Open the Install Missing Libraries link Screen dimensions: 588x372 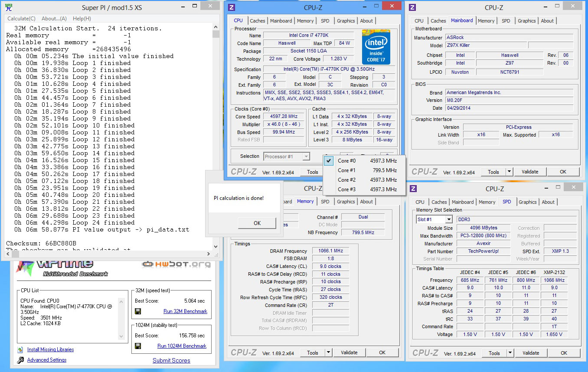tap(50, 349)
